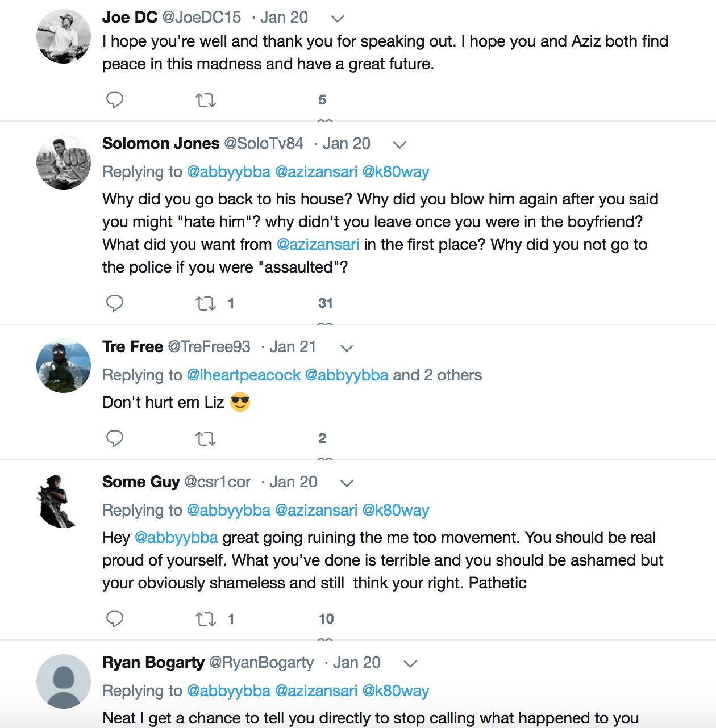Viewport: 716px width, 728px height.
Task: Open Ryan Bogarty's default avatar
Action: tap(64, 681)
